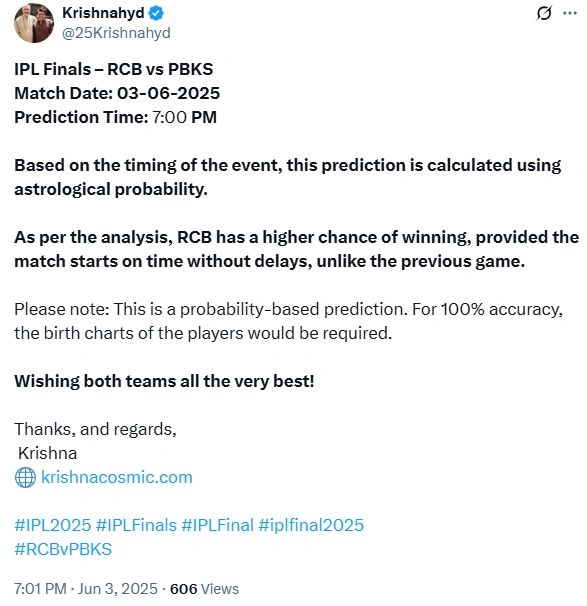
Task: Select the #IPLFinals hashtag
Action: (x=136, y=525)
